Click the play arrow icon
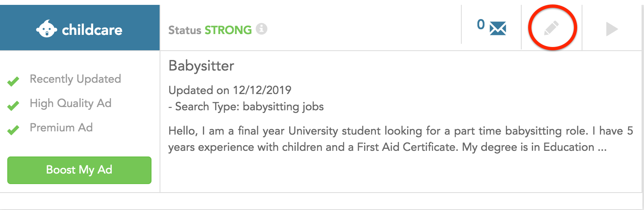 [612, 29]
